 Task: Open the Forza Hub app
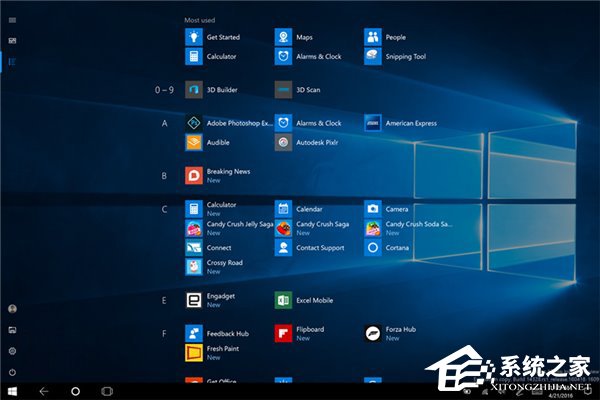tap(372, 333)
